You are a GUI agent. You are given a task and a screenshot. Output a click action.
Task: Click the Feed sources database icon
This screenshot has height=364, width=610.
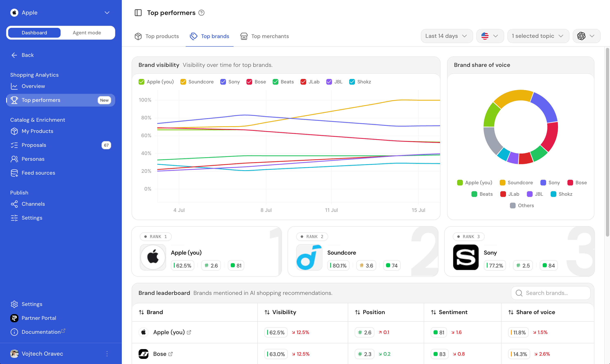click(x=14, y=173)
